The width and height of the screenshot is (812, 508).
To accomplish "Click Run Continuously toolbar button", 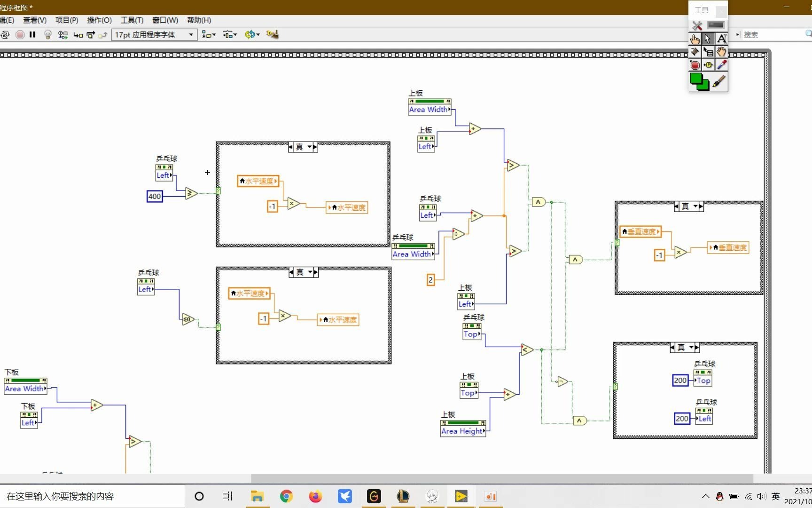I will tap(6, 34).
